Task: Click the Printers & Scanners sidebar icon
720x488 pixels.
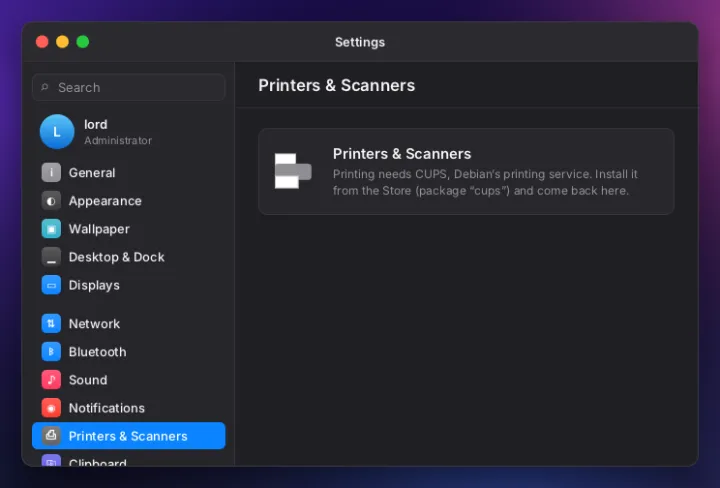Action: [51, 436]
